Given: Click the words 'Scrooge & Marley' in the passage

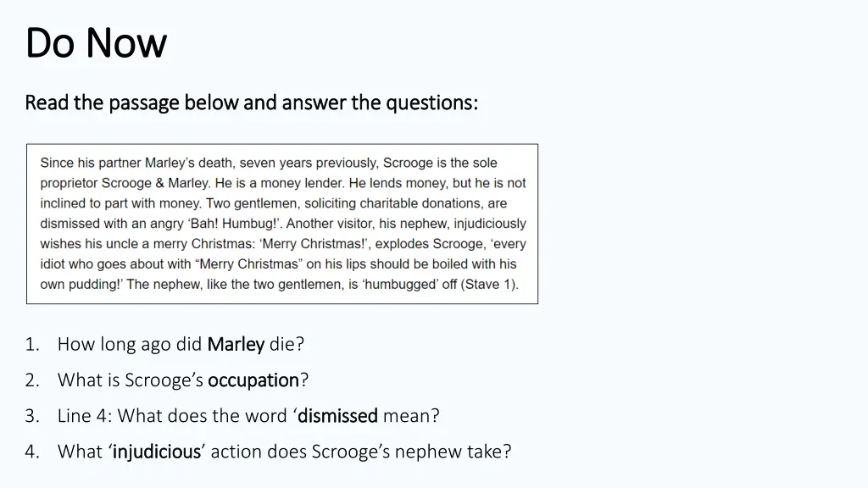Looking at the screenshot, I should click(155, 183).
